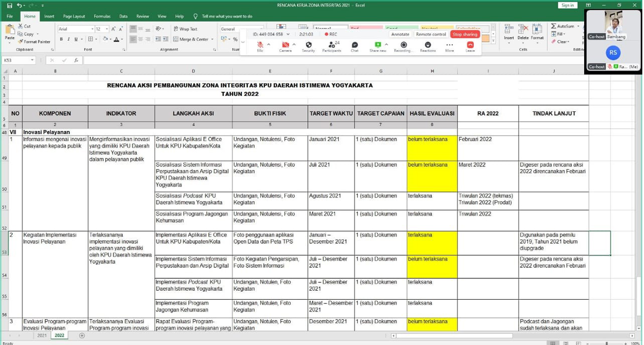644x345 pixels.
Task: Click the Tell me what you want search box
Action: pyautogui.click(x=226, y=16)
